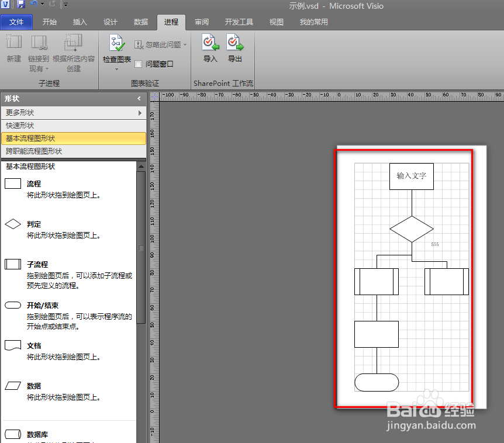
Task: Click the Visio application icon
Action: [5, 4]
